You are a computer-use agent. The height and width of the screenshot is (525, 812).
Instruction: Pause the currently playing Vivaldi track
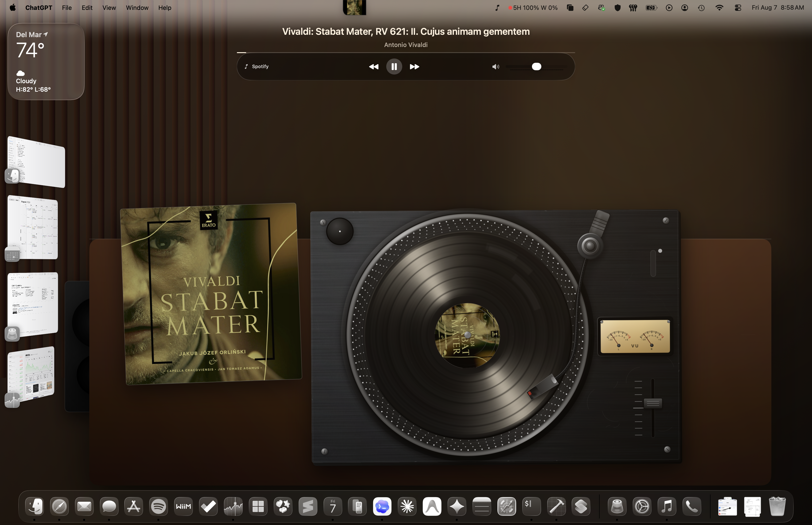[394, 67]
